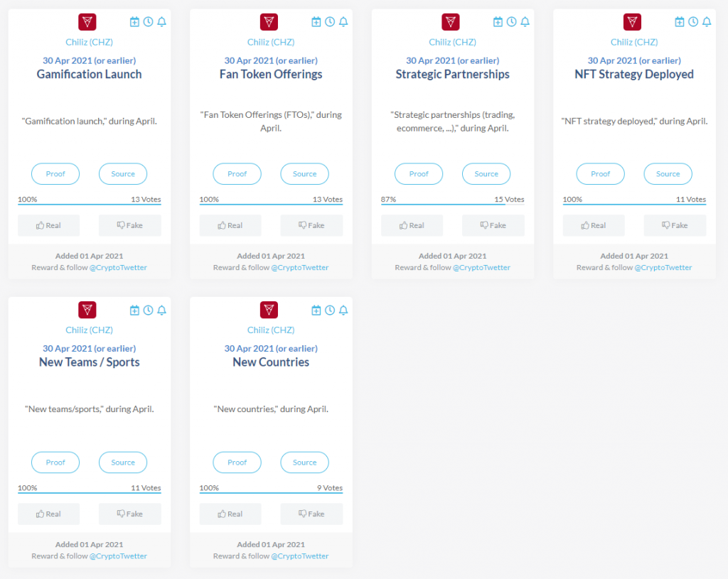Image resolution: width=728 pixels, height=579 pixels.
Task: Open the Strategic Partnerships event title
Action: (x=452, y=75)
